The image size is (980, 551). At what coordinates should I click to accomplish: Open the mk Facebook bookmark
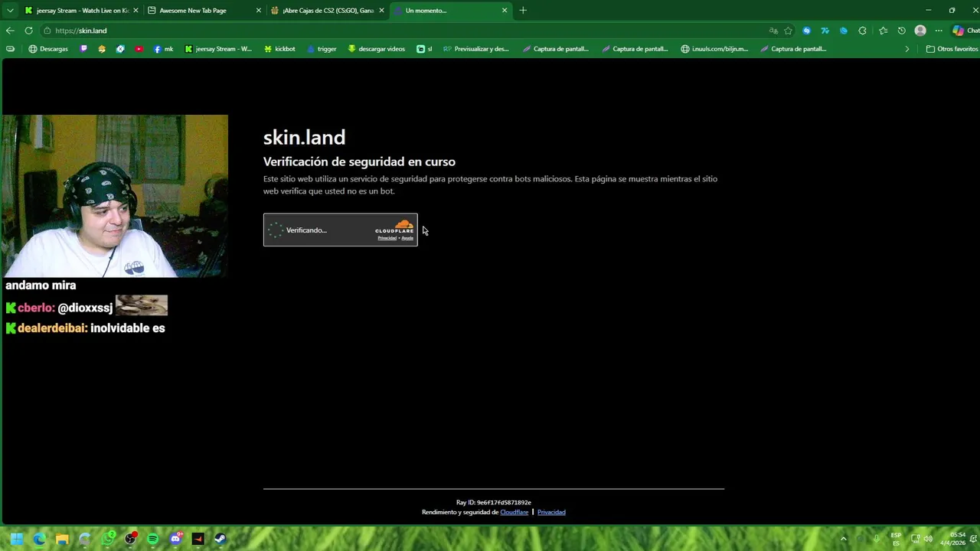point(163,49)
